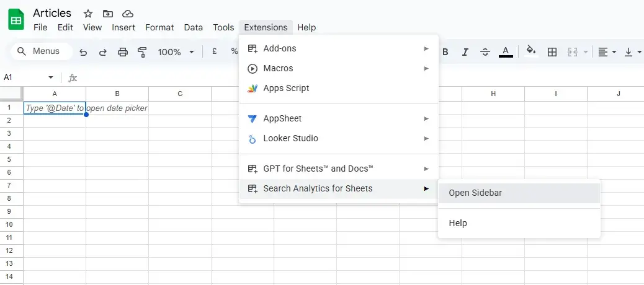Open the Data menu

pyautogui.click(x=194, y=27)
